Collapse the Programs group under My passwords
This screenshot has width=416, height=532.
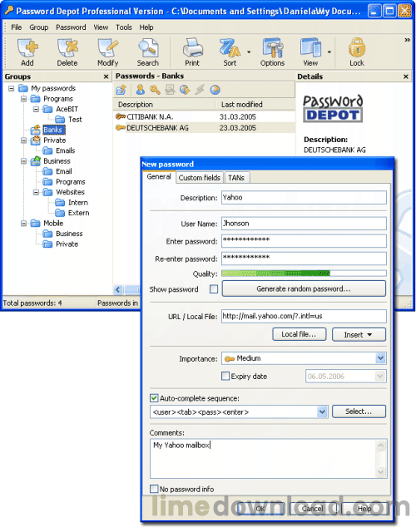pos(23,99)
